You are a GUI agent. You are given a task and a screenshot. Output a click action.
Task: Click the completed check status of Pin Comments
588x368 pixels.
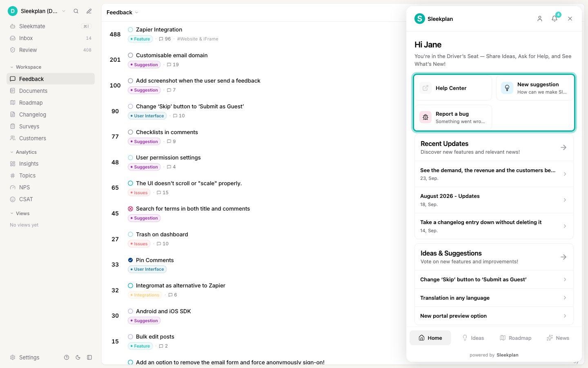131,260
